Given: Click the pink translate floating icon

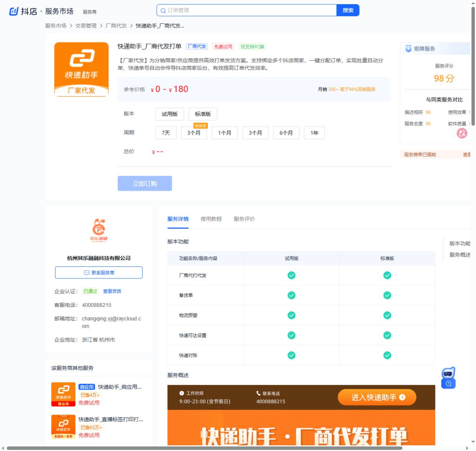Looking at the screenshot, I should coord(462,133).
